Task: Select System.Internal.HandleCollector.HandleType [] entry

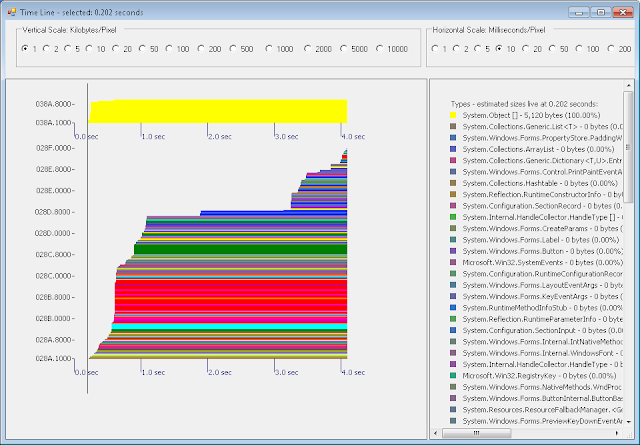Action: 542,217
